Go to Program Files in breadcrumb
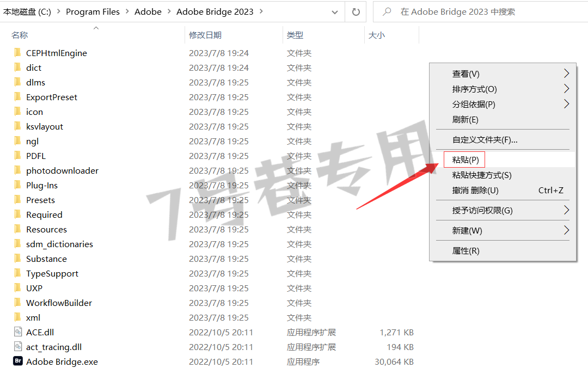Screen dimensions: 588x368 coord(93,11)
